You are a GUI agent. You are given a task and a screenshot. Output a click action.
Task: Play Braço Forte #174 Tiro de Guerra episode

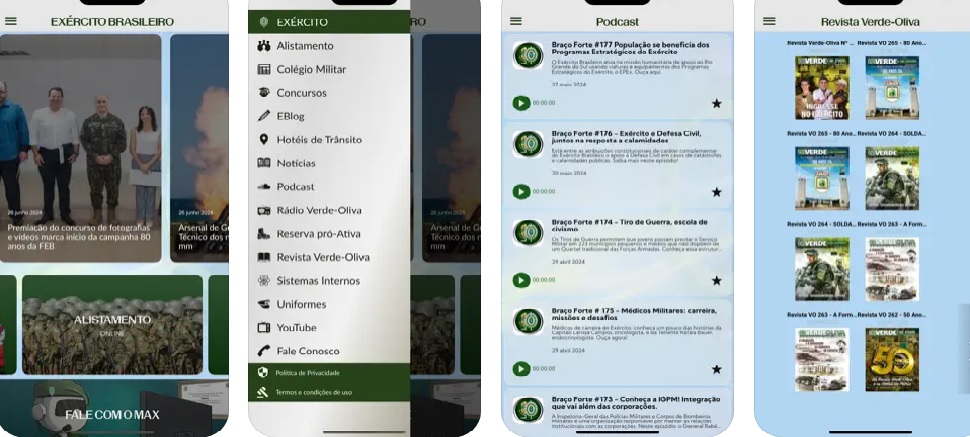[x=520, y=280]
